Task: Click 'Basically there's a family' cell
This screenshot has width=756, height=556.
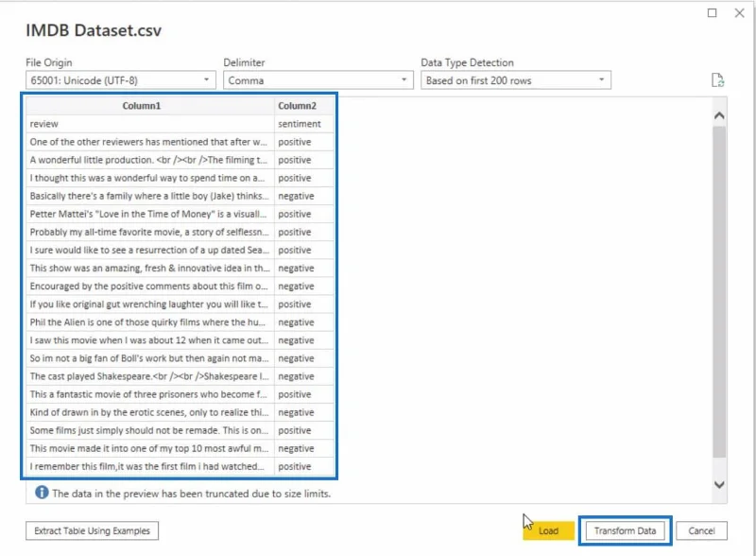Action: point(150,196)
